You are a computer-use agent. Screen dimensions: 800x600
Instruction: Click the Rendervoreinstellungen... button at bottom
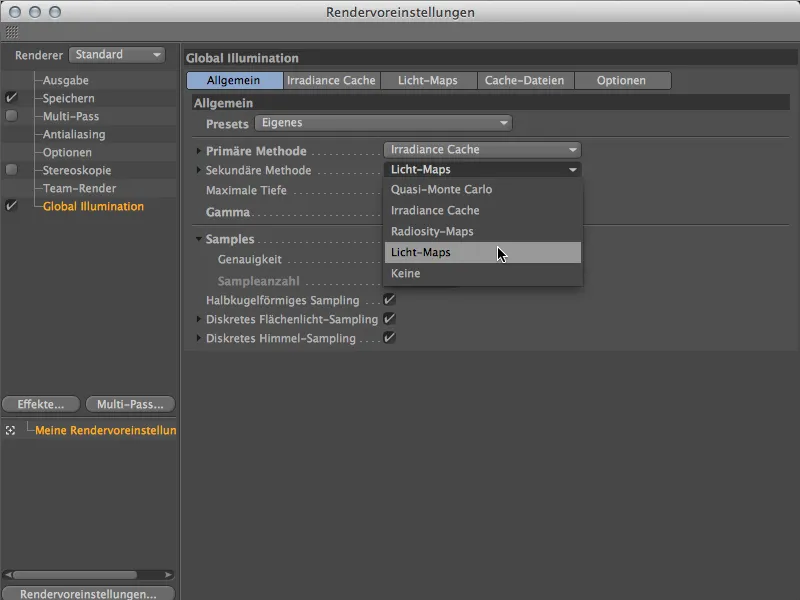point(88,593)
